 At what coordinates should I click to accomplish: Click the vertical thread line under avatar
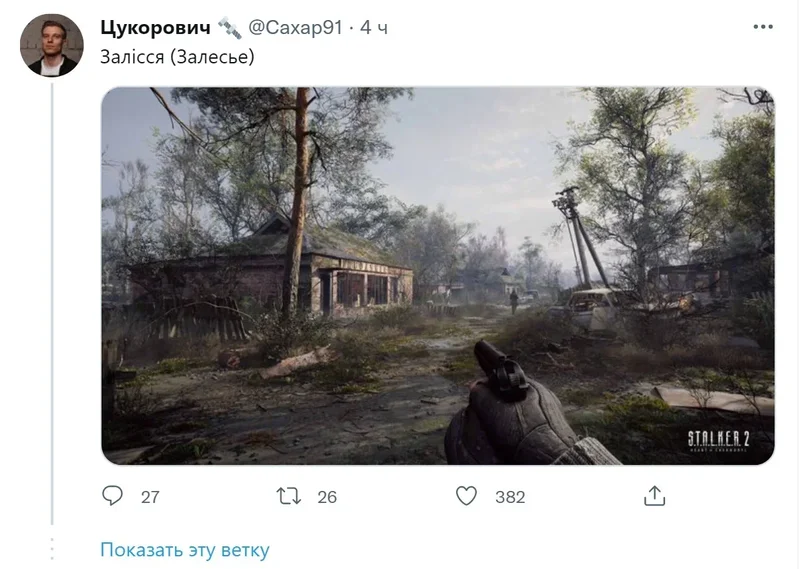click(x=52, y=304)
